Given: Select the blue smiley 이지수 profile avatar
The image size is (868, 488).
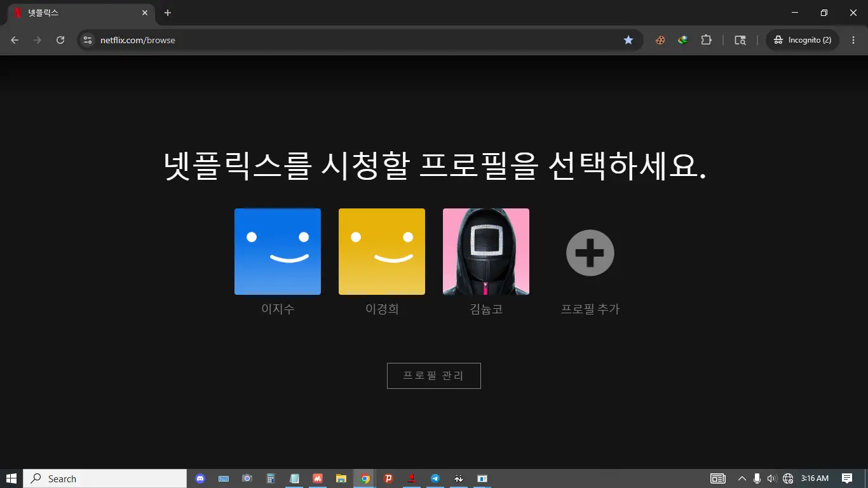Looking at the screenshot, I should click(278, 252).
